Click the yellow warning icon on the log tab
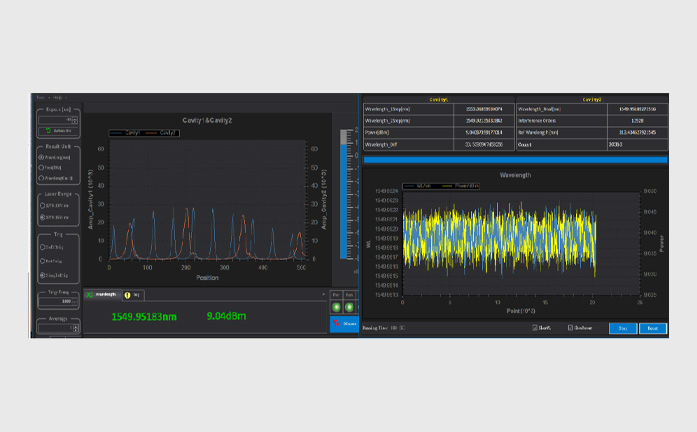The width and height of the screenshot is (697, 432). coord(127,295)
